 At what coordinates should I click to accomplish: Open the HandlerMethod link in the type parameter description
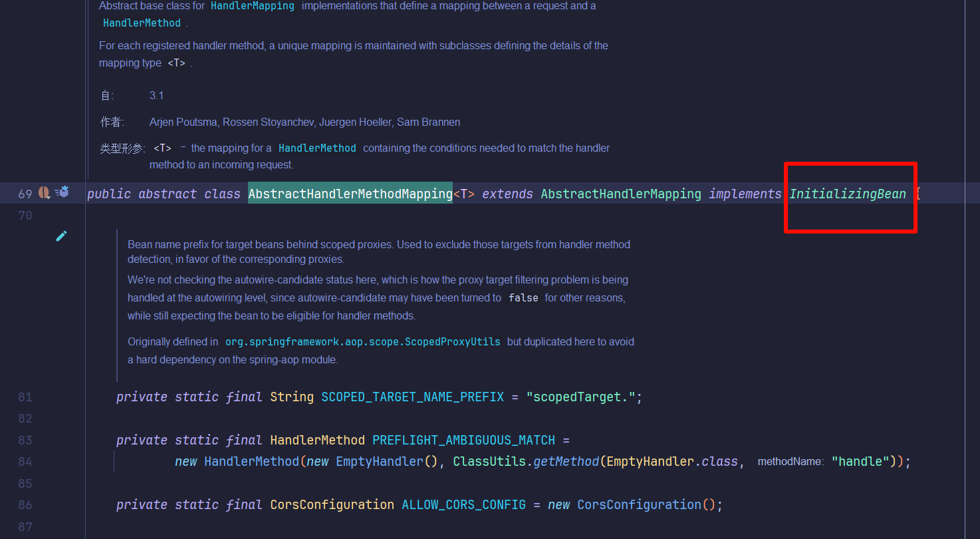[317, 148]
